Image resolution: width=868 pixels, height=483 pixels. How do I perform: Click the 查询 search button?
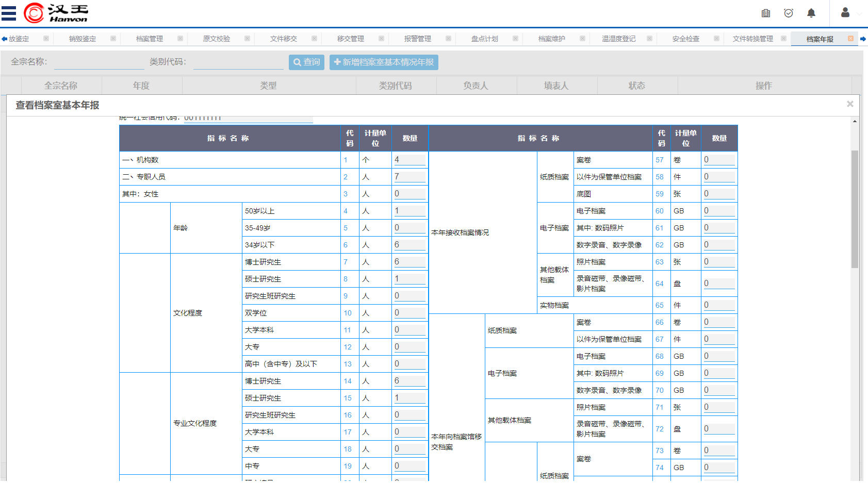pos(306,62)
